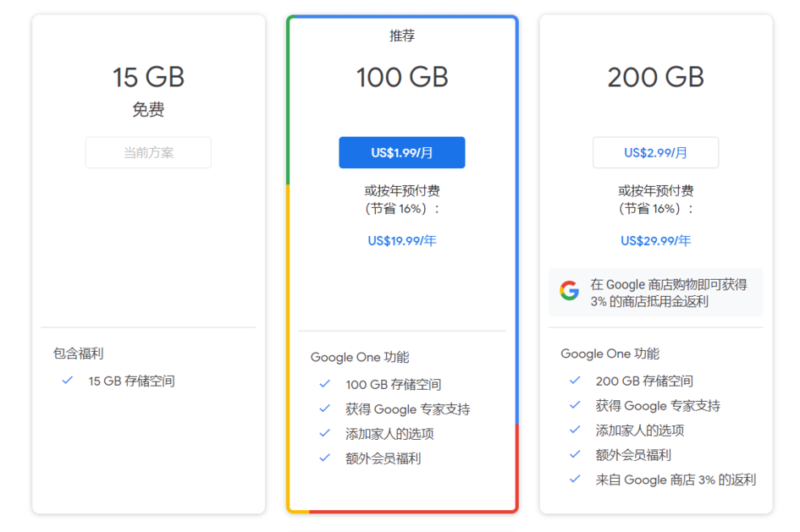Pick the US$19.99/年 annual price link
800x532 pixels.
[x=402, y=241]
